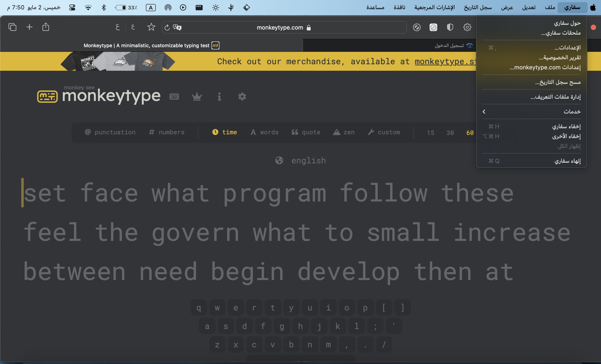Switch to the تسجيل الدخول tab
601x364 pixels.
point(449,46)
